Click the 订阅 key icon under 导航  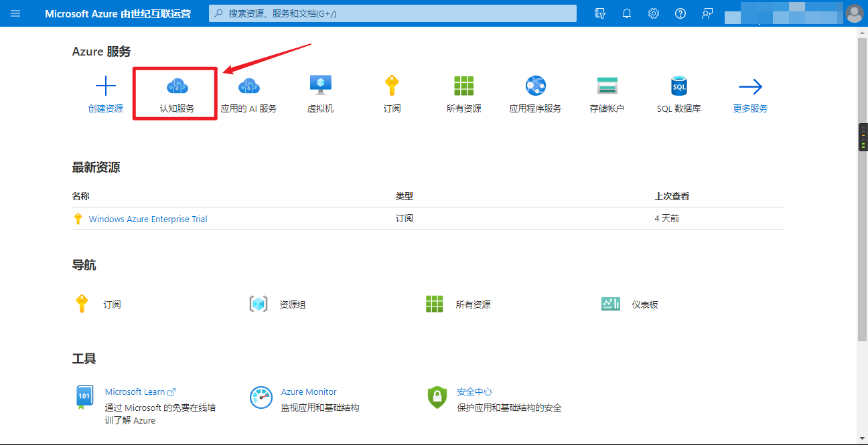pyautogui.click(x=82, y=304)
